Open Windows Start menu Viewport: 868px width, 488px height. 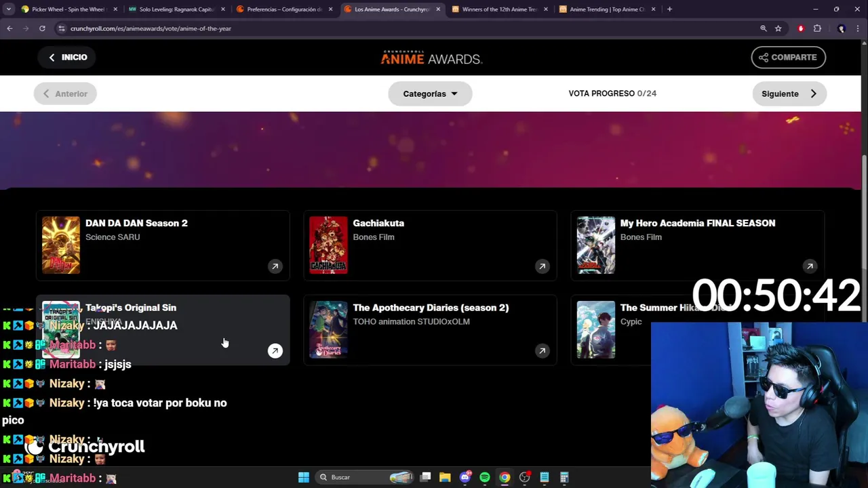(x=304, y=477)
